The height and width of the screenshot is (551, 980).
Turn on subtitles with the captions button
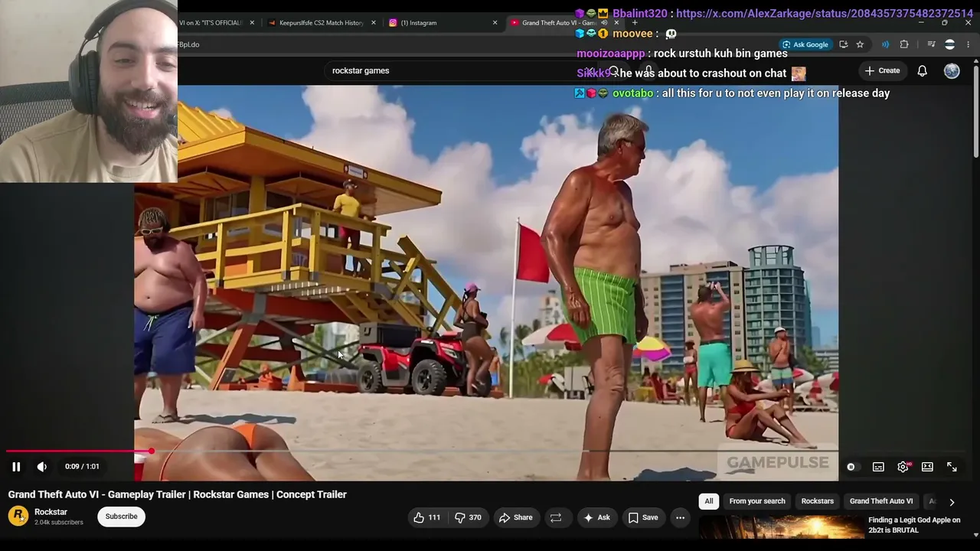(x=878, y=467)
